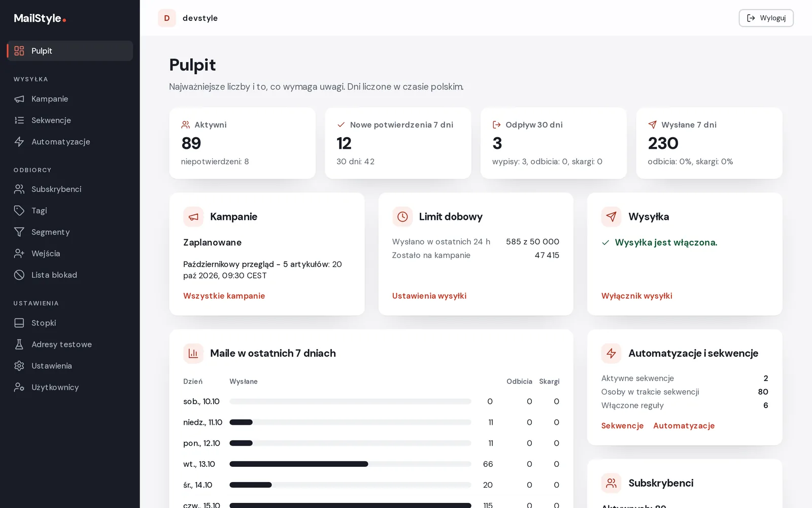This screenshot has height=508, width=812.
Task: Click the Kampanie megaphone icon in sidebar
Action: [x=19, y=99]
